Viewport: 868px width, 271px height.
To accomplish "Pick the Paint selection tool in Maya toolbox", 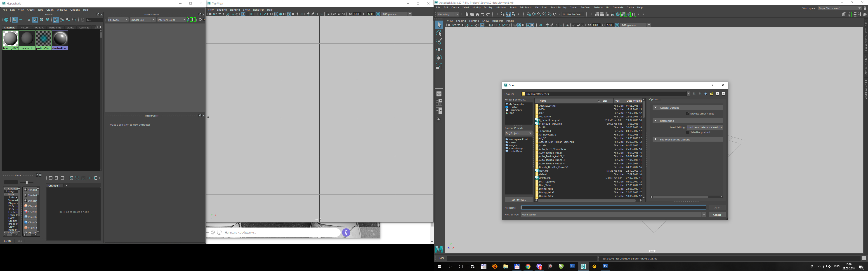I will (x=439, y=41).
